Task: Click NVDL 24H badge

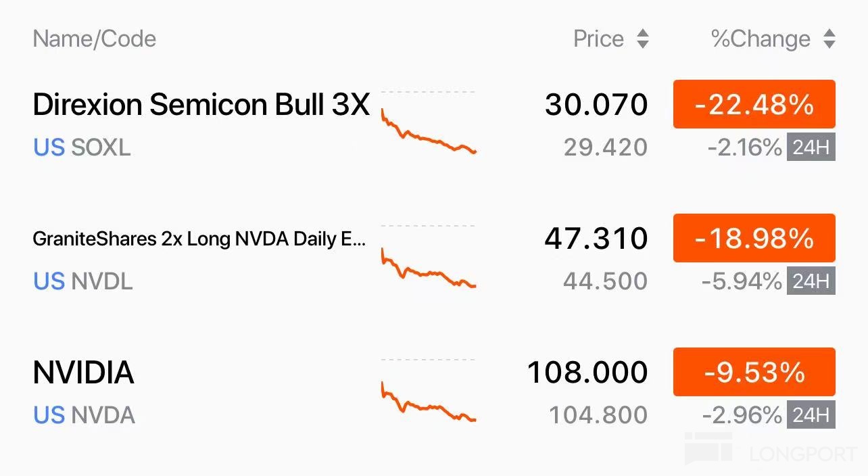Action: coord(811,281)
